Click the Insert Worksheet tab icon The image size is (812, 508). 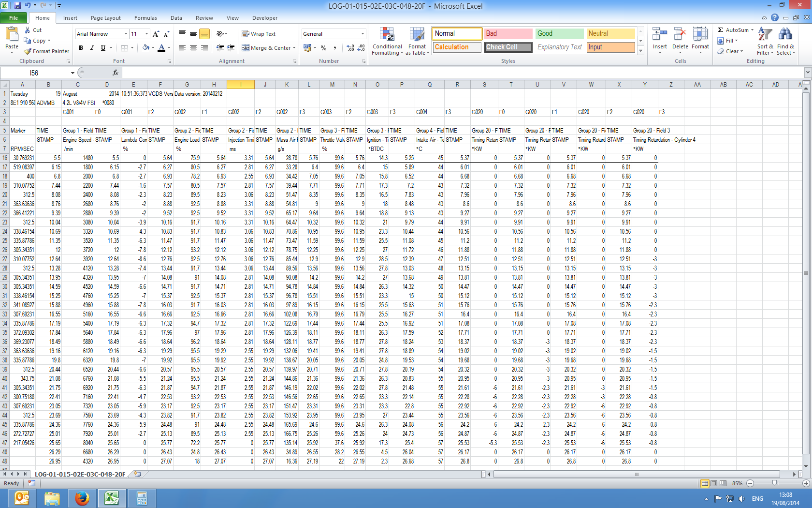coord(138,474)
